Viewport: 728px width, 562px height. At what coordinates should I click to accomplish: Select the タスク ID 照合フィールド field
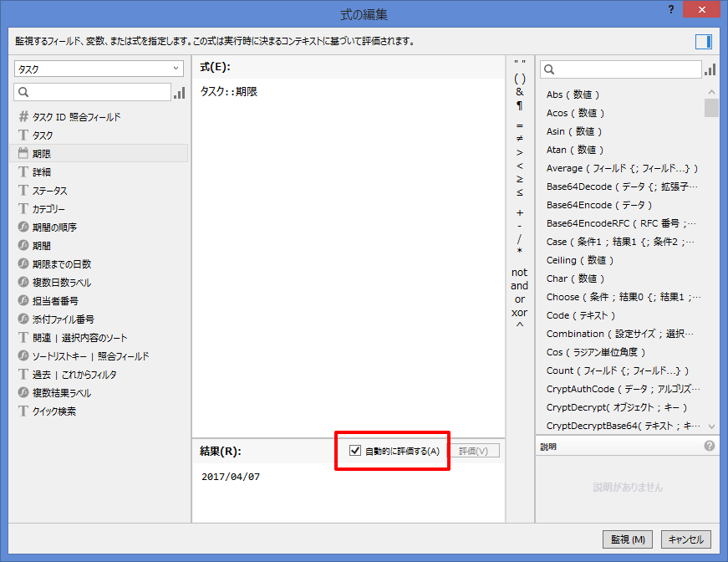tap(99, 116)
